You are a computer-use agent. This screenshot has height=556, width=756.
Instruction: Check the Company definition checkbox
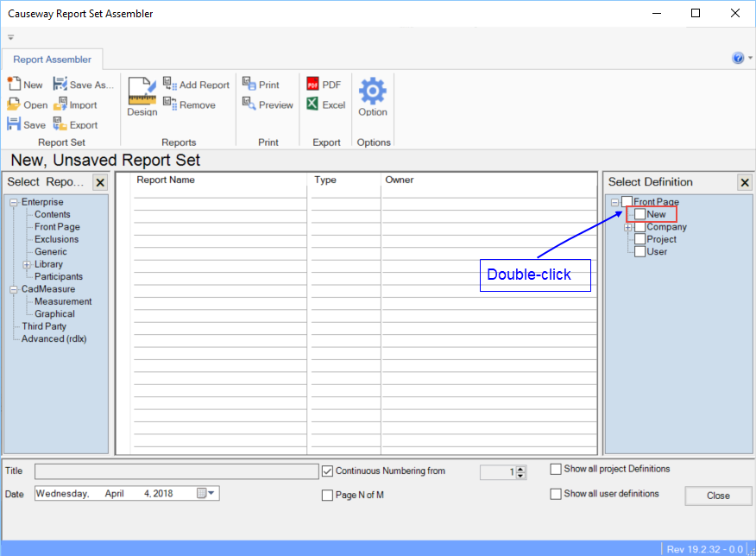tap(639, 227)
